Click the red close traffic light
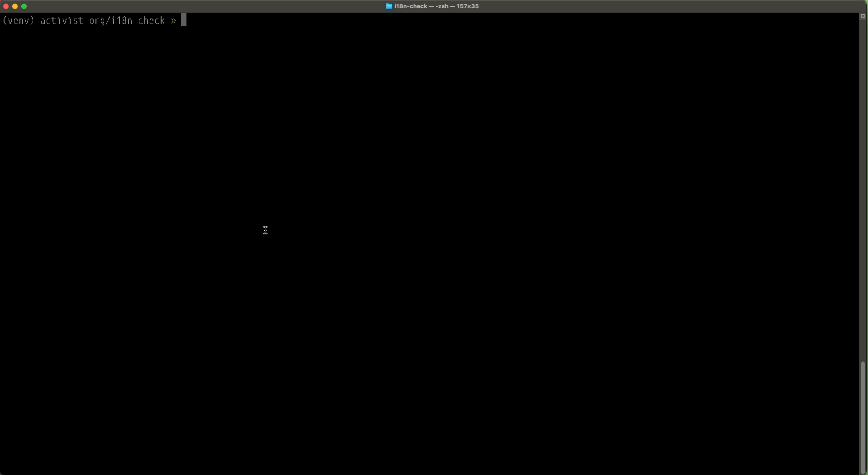Screen dimensions: 868x475 (6, 6)
